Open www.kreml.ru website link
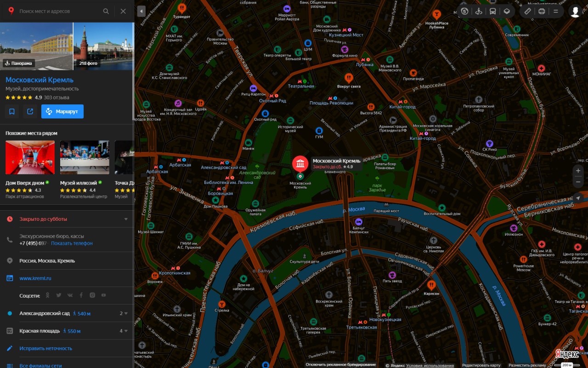The image size is (588, 368). tap(35, 278)
